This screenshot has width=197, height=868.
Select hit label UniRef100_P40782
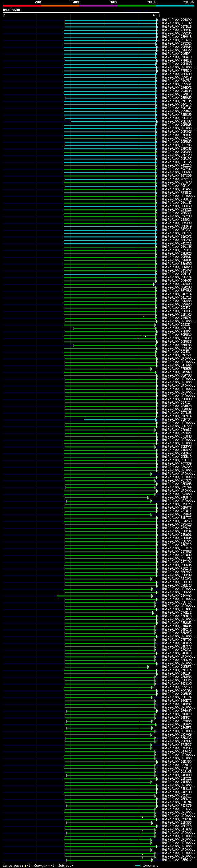(177, 81)
